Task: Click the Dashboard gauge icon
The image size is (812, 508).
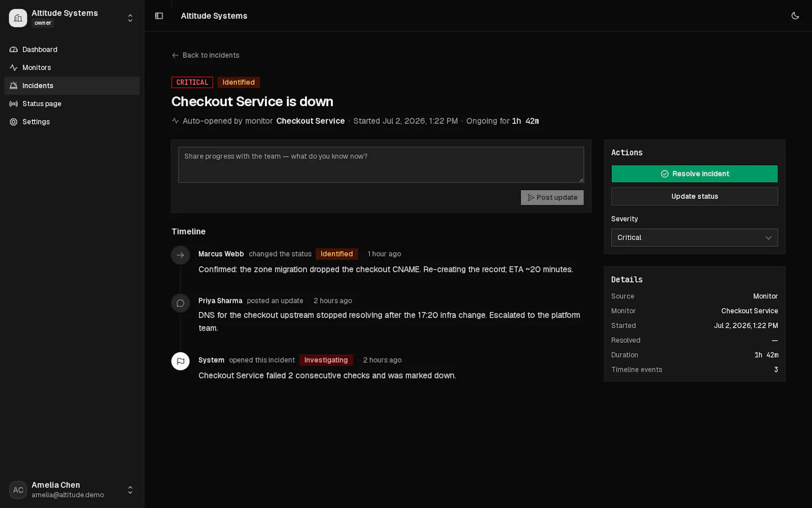Action: click(14, 49)
